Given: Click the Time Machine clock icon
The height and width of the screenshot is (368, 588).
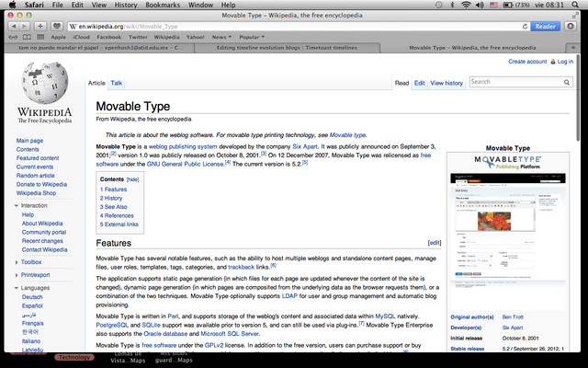Looking at the screenshot, I should pyautogui.click(x=438, y=5).
